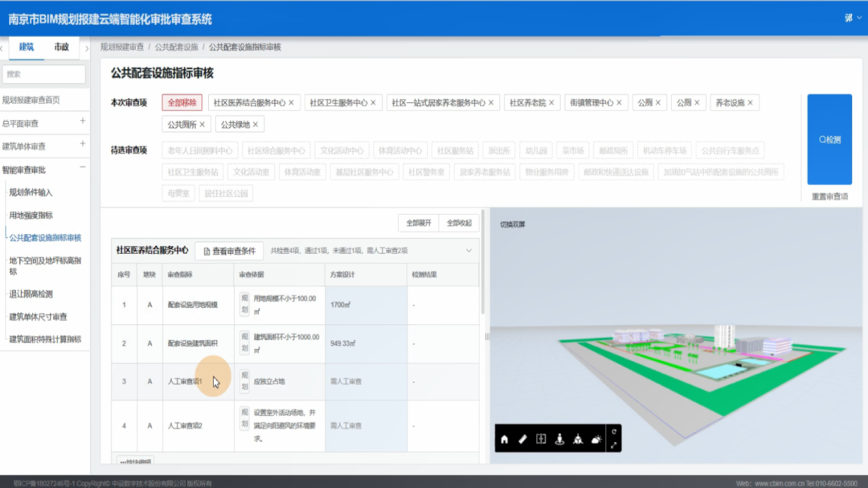
Task: Expand the 总平面审查 menu with plus icon
Action: pyautogui.click(x=83, y=121)
